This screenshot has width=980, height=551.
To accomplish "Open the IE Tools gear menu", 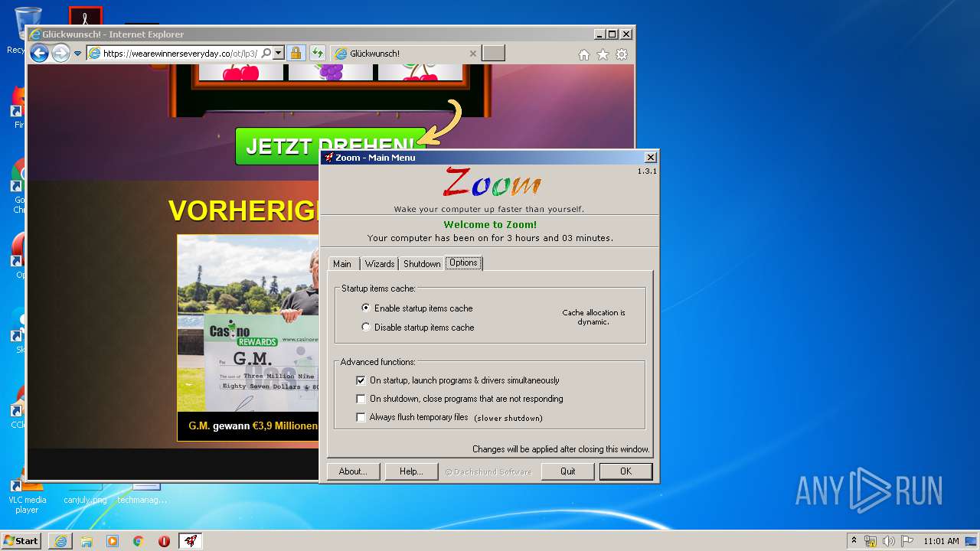I will click(x=622, y=54).
